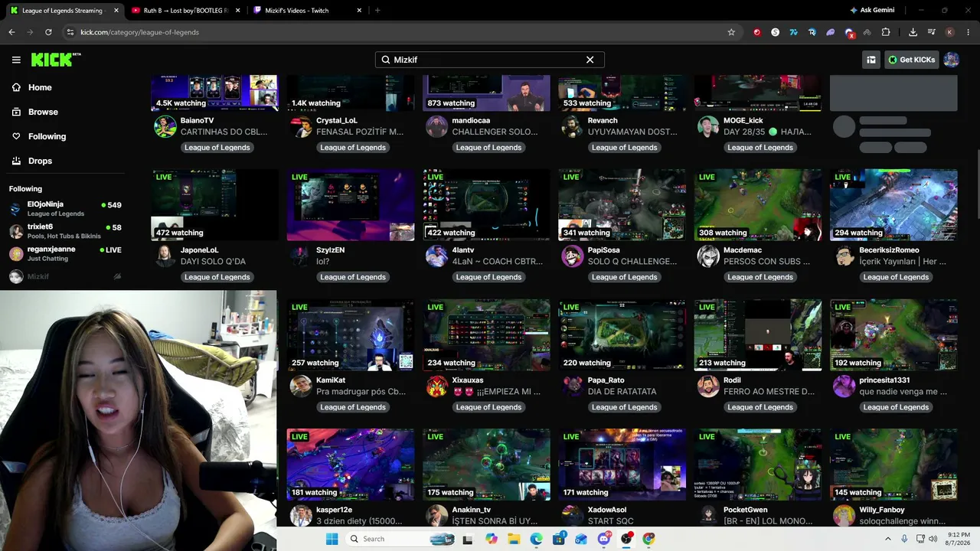Reload the page
The image size is (980, 551).
tap(48, 32)
